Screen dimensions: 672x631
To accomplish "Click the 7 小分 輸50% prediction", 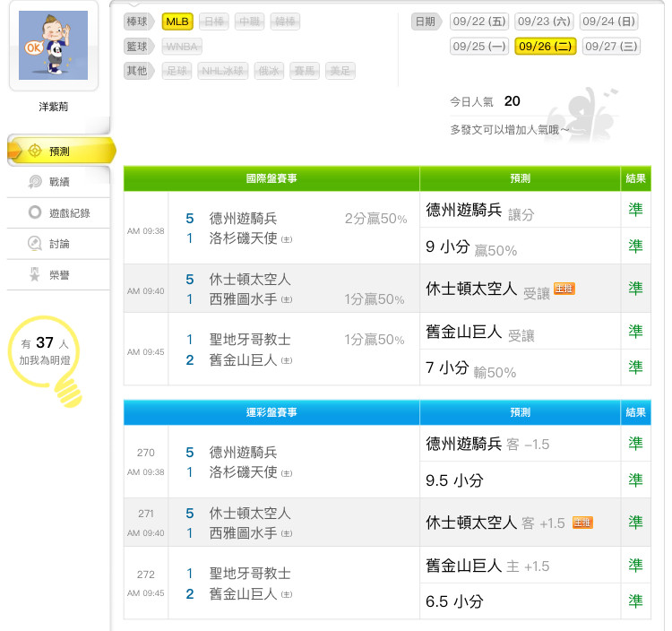I will click(471, 368).
